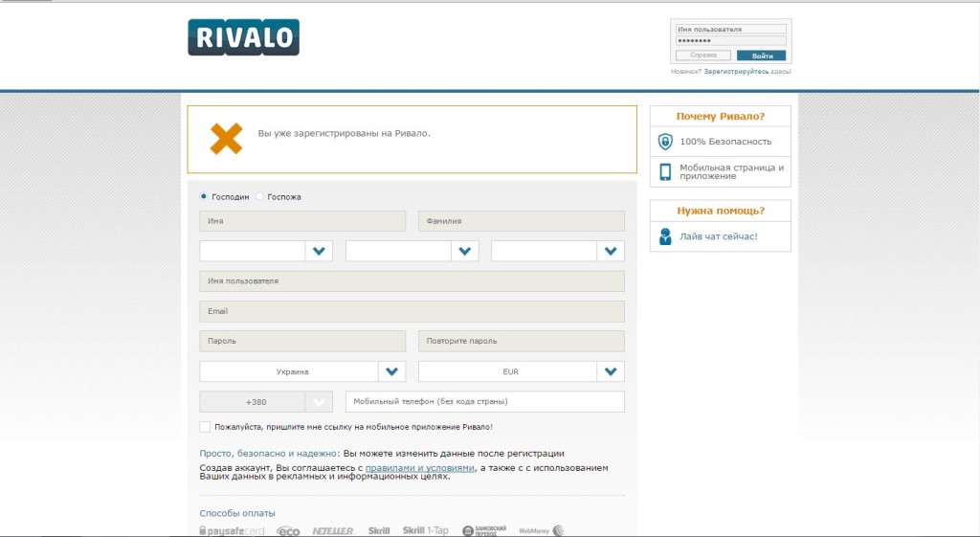Click the live chat person icon
Screen dimensions: 980x537
(666, 236)
